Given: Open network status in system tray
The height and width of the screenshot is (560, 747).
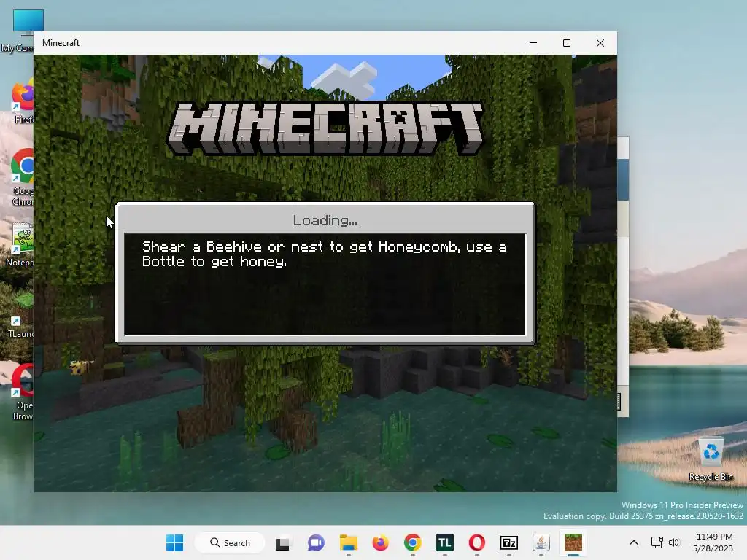Looking at the screenshot, I should 657,542.
